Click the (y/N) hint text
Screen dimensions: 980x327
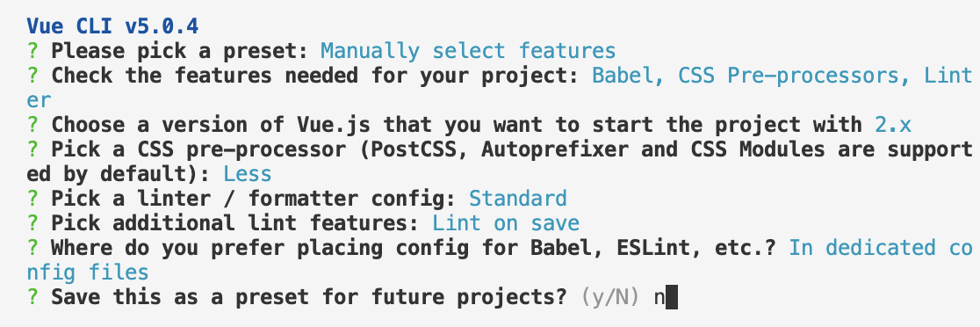click(x=610, y=298)
